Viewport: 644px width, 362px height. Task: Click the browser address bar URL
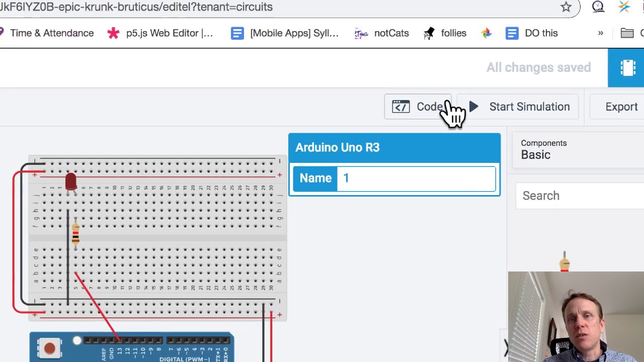coord(136,7)
